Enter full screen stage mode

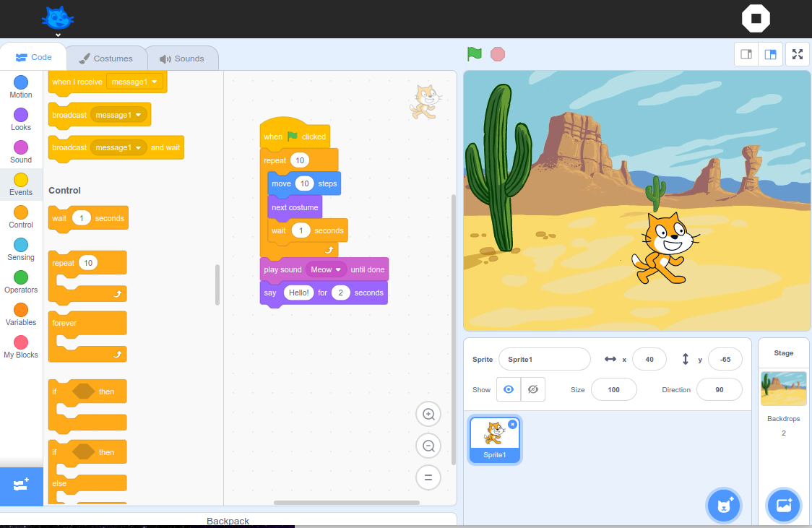click(x=798, y=54)
